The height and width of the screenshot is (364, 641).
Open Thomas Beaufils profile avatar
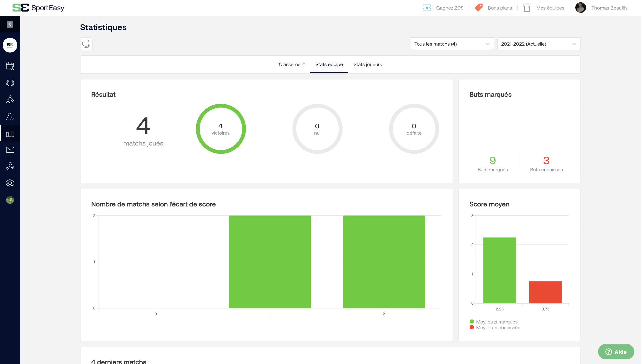tap(580, 8)
